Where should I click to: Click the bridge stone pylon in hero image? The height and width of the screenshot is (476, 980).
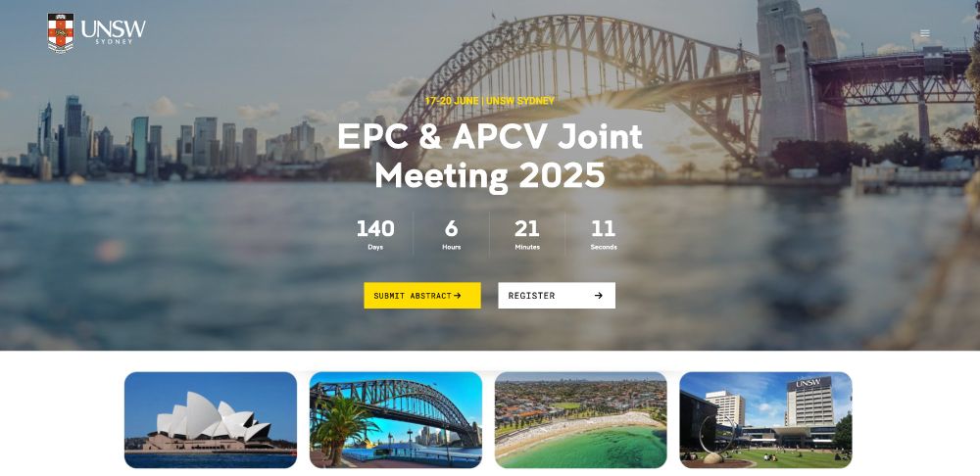click(x=786, y=78)
